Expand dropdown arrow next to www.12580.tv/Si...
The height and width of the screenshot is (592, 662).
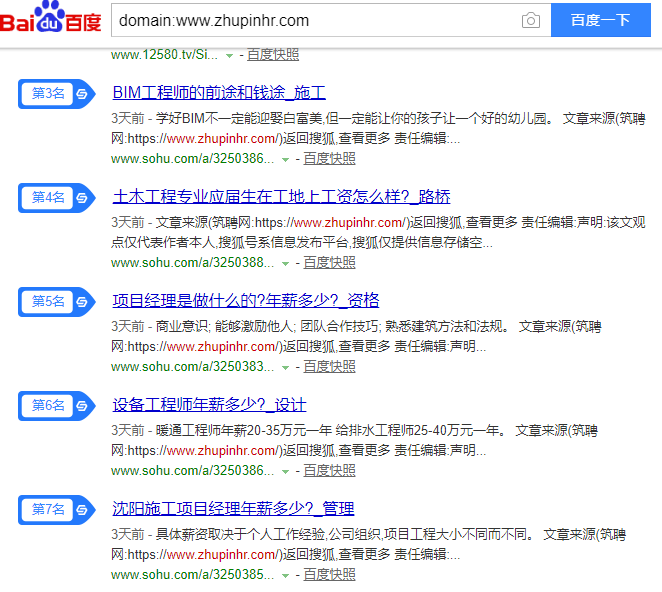tap(229, 56)
